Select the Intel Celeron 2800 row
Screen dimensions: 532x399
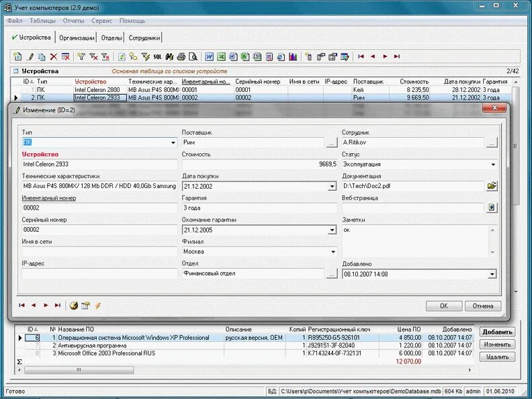click(x=261, y=89)
